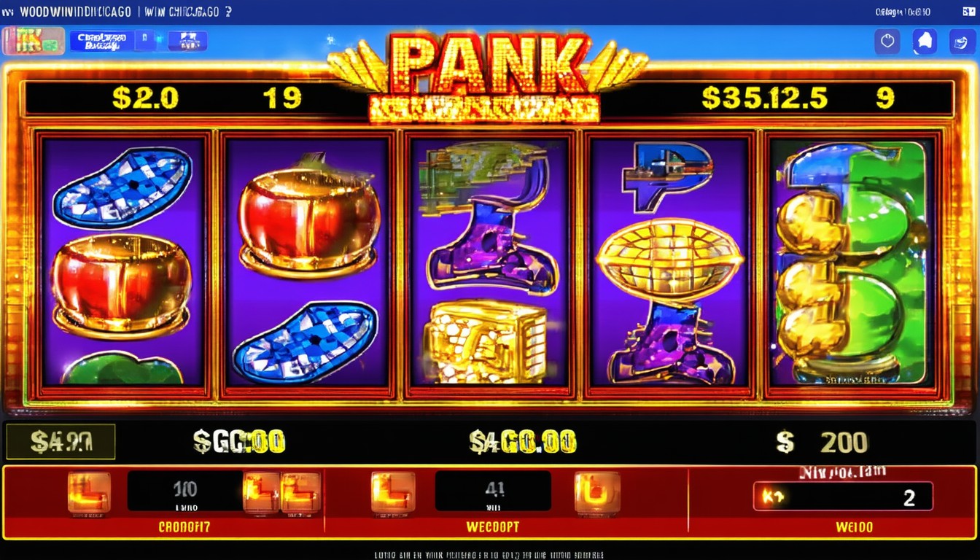This screenshot has width=980, height=560.
Task: Click the power icon in the header
Action: tap(887, 42)
